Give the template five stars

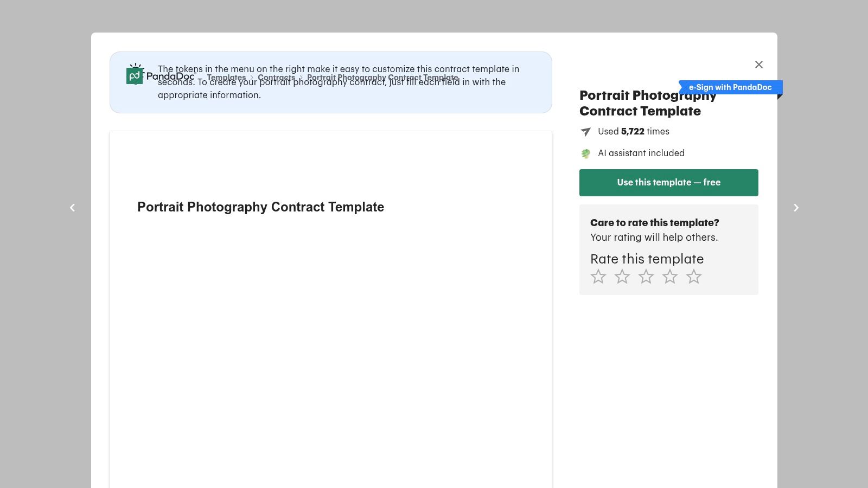click(x=694, y=277)
